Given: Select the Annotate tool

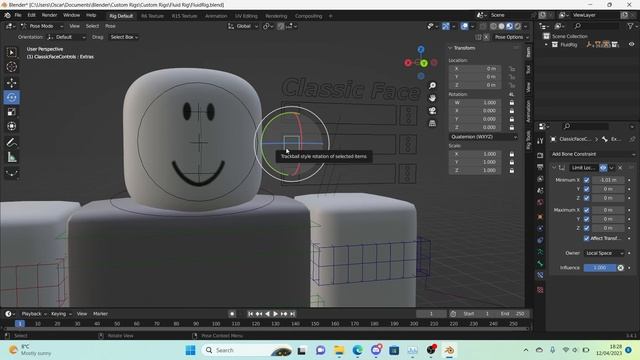Looking at the screenshot, I should (11, 142).
